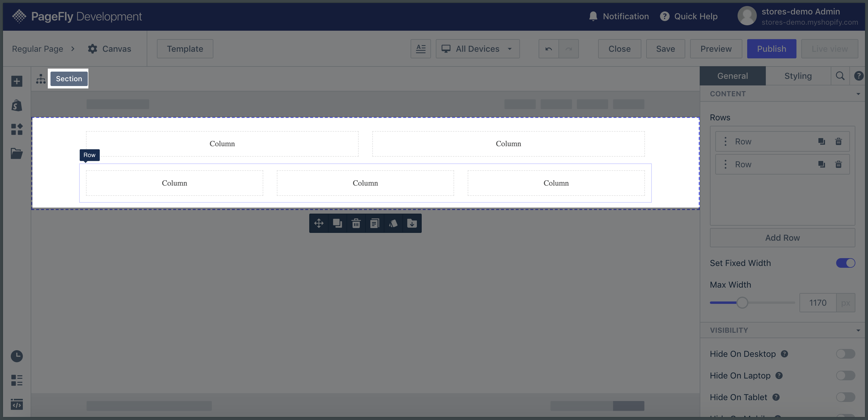The image size is (868, 420).
Task: Click the Live view button
Action: (830, 48)
